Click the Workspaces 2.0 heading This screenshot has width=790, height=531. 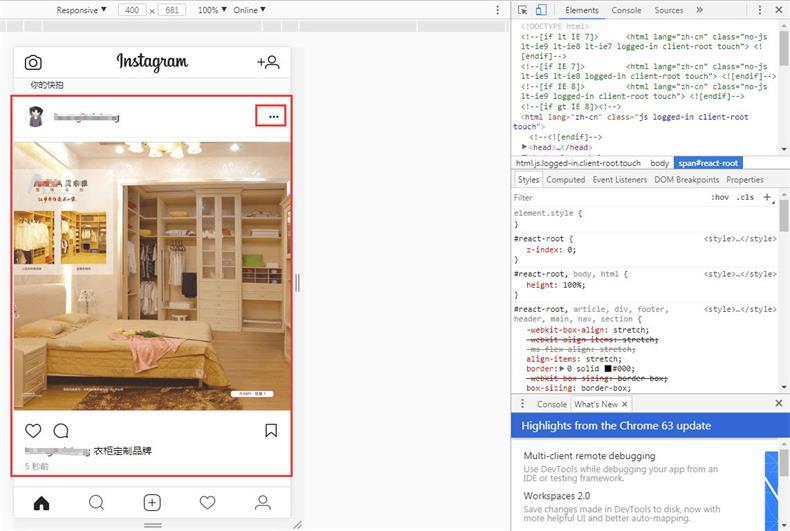coord(556,496)
